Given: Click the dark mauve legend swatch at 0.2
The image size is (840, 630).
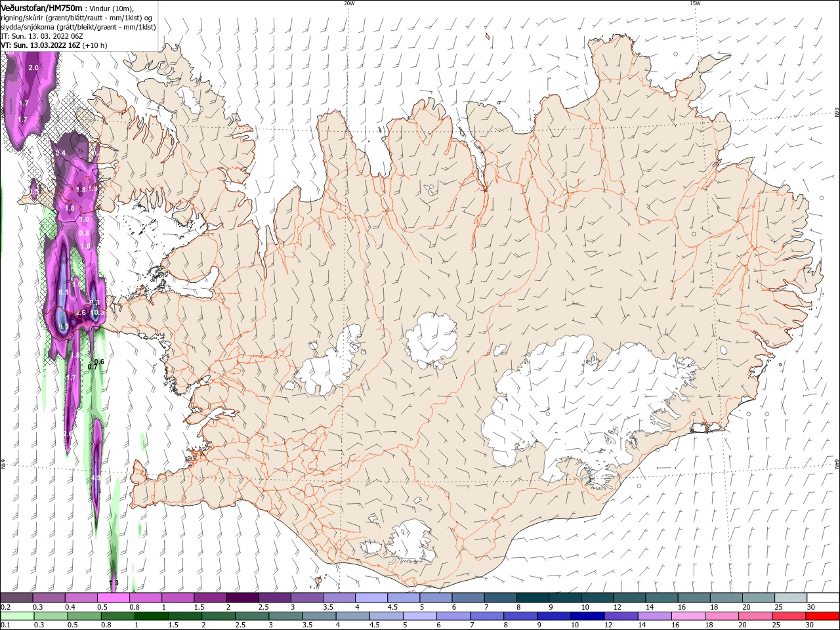Looking at the screenshot, I should 16,598.
